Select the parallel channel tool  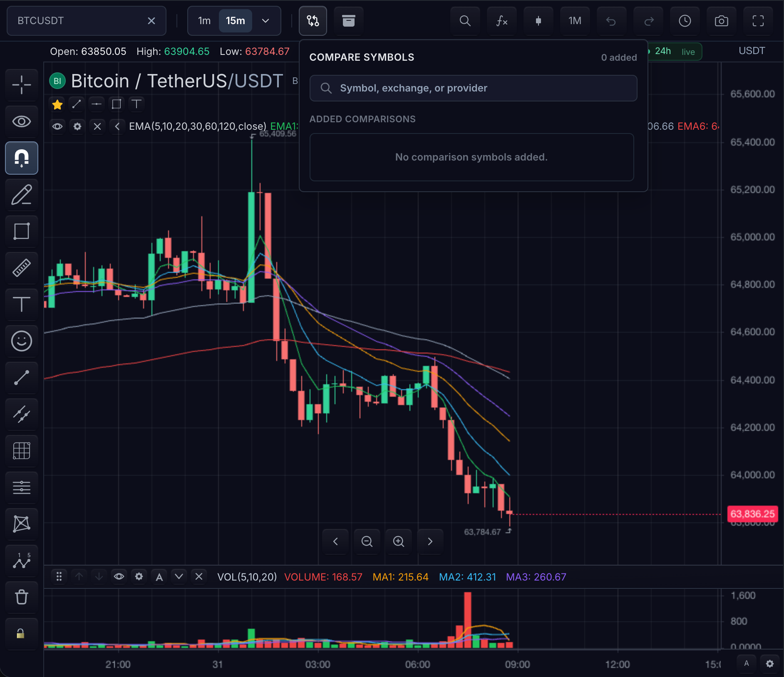(x=22, y=414)
